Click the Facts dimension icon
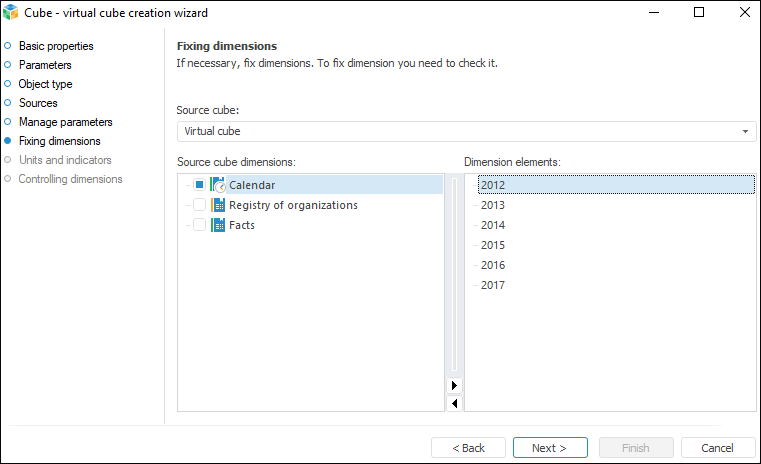The image size is (761, 464). pyautogui.click(x=218, y=225)
